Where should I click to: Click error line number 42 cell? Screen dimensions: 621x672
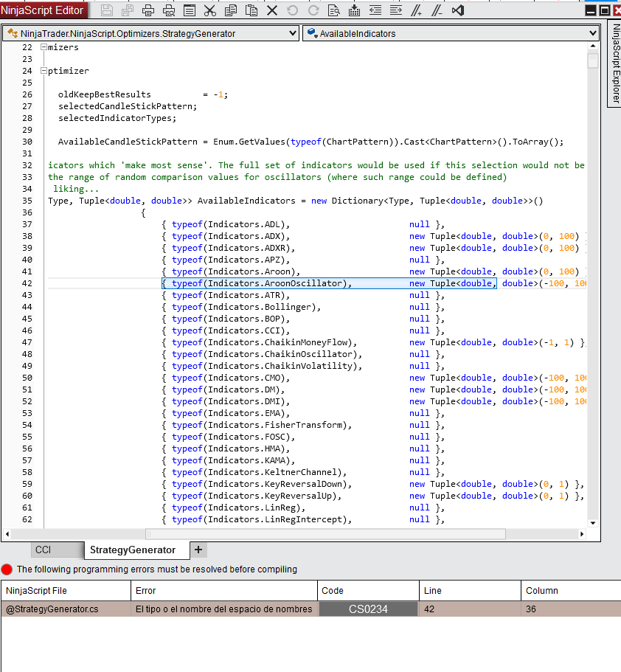pos(470,609)
